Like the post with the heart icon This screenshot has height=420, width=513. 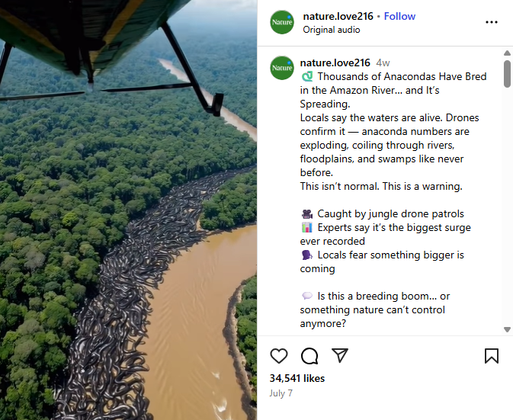pos(279,356)
